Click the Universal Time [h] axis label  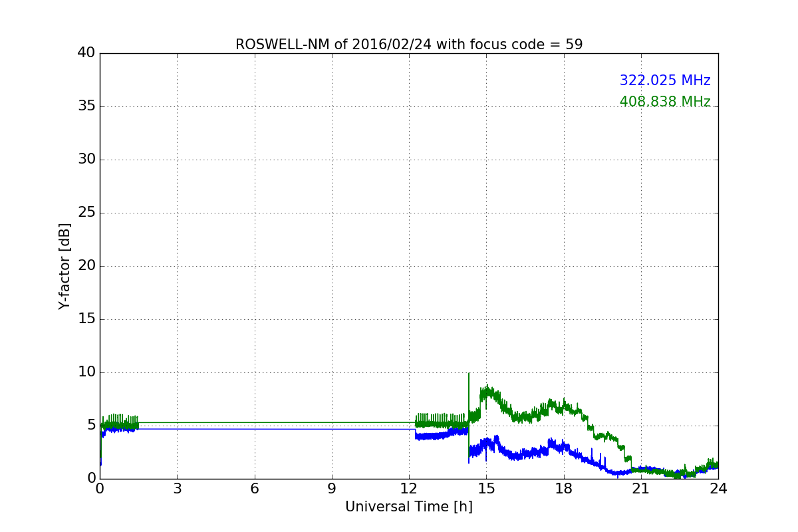point(409,507)
